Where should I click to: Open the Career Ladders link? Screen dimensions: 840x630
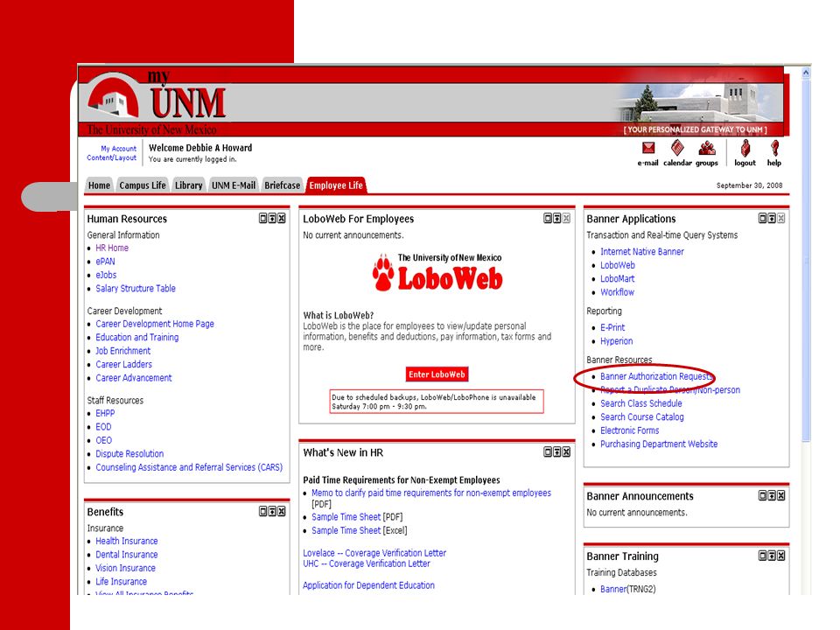click(x=123, y=364)
